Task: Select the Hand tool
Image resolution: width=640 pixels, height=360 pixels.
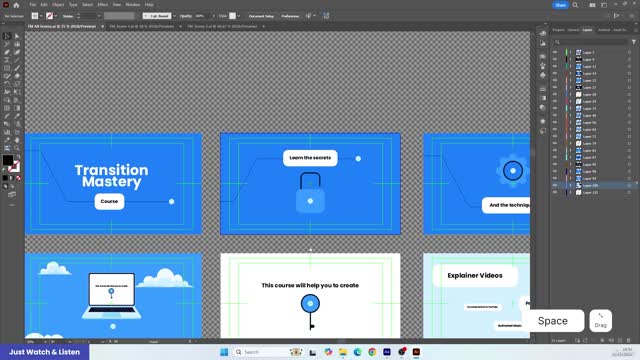Action: (17, 140)
